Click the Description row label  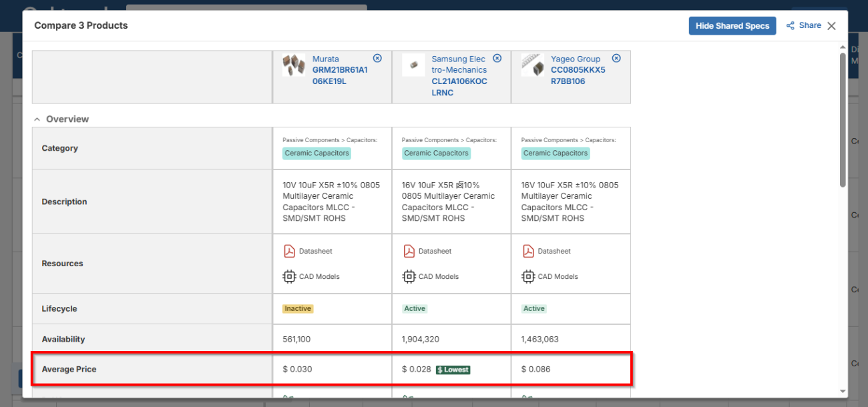tap(64, 201)
